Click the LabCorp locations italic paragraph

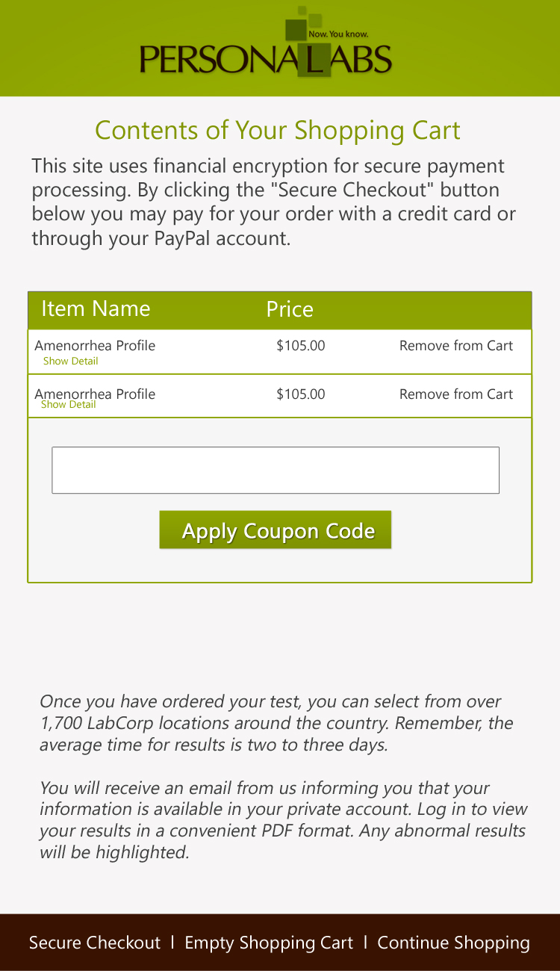coord(276,723)
